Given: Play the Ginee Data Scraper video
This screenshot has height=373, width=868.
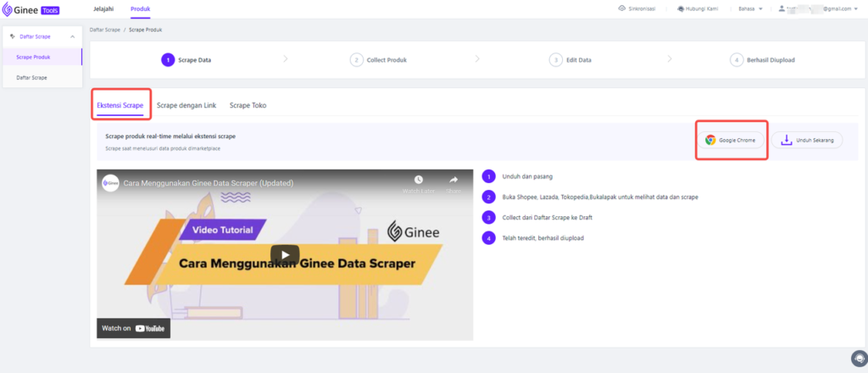Looking at the screenshot, I should pos(285,255).
